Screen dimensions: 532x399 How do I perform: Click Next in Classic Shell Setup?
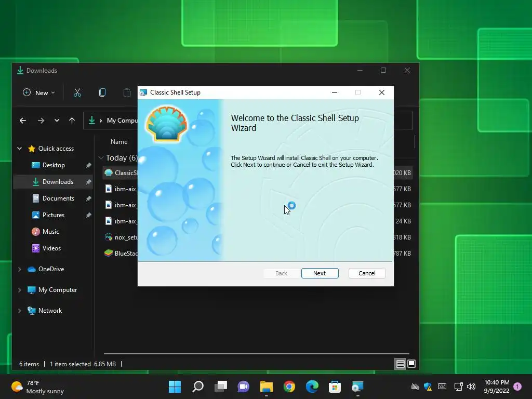point(320,273)
